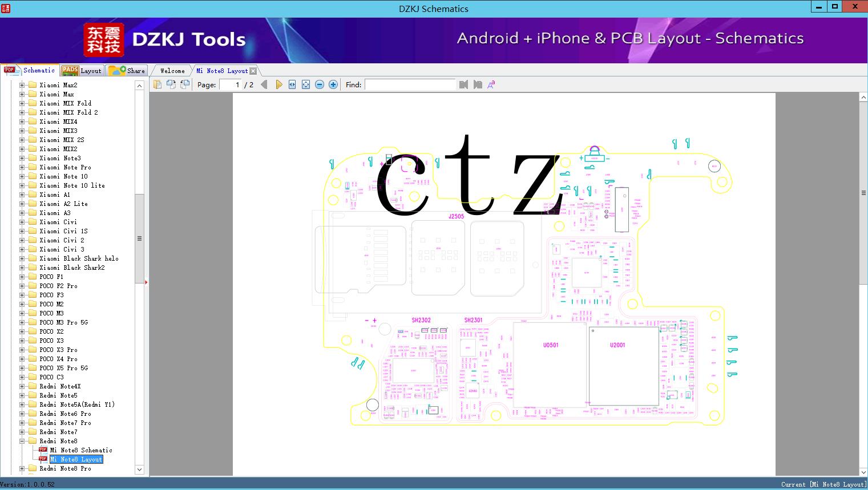
Task: Switch to the PADS Layout tab
Action: coord(82,71)
